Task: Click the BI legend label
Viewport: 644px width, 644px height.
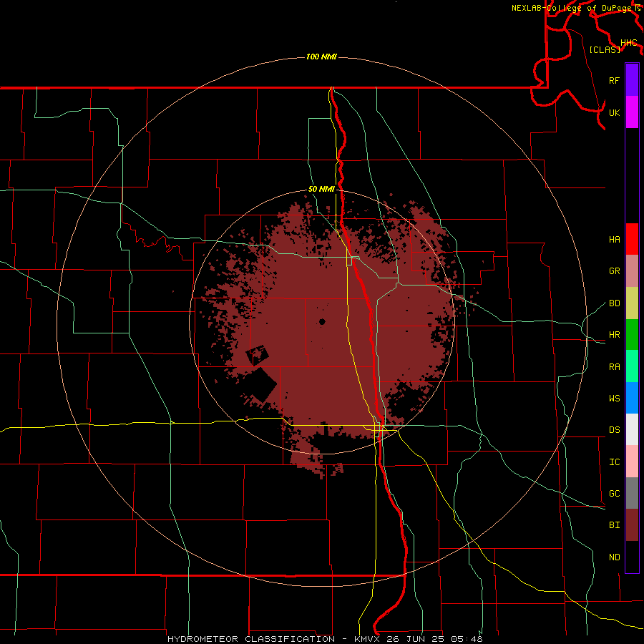Action: 614,525
